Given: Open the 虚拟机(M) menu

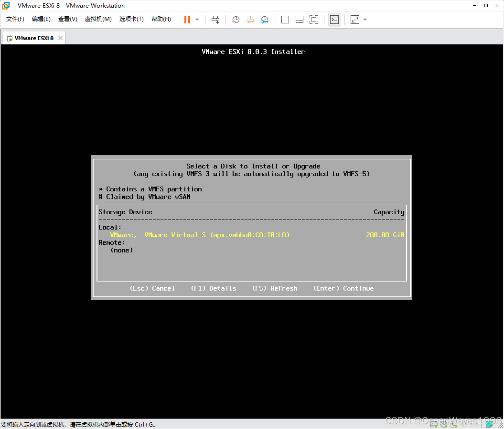Looking at the screenshot, I should point(98,19).
